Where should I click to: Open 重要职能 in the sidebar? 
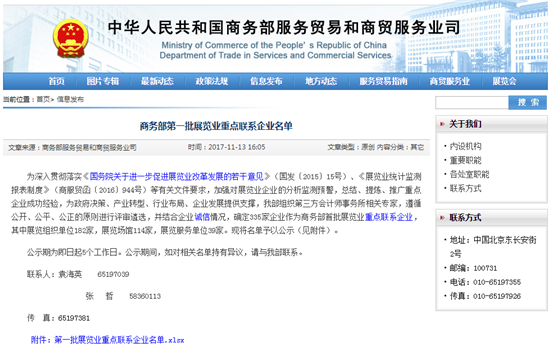point(465,160)
